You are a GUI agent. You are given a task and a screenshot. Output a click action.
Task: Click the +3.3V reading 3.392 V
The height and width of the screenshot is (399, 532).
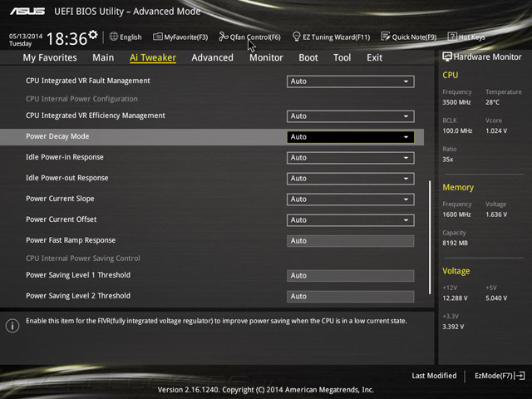[x=453, y=327]
